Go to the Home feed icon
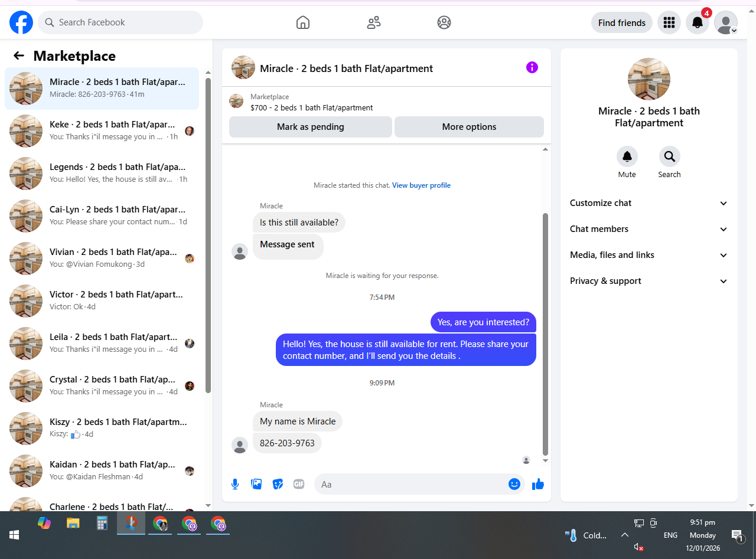 click(x=303, y=22)
